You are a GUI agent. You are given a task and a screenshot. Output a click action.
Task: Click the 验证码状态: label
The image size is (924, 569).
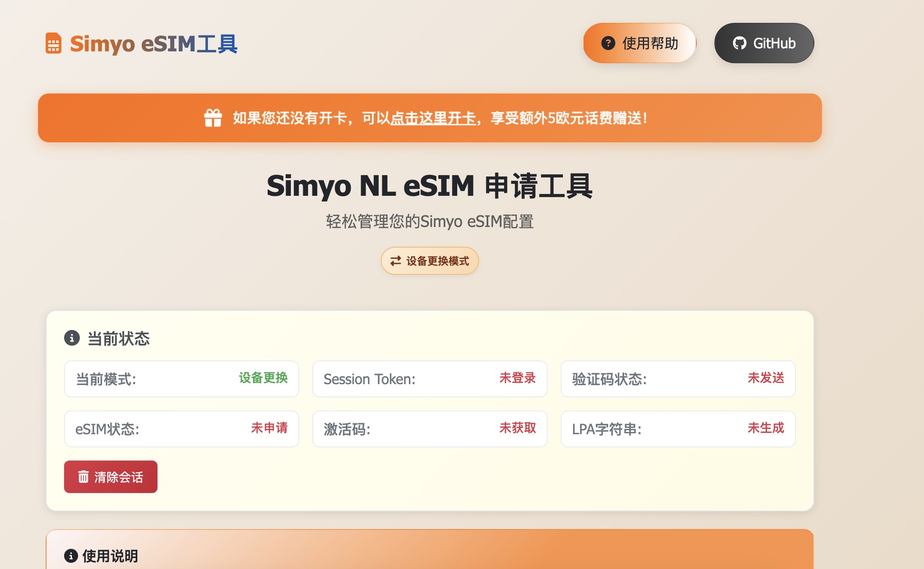coord(609,379)
